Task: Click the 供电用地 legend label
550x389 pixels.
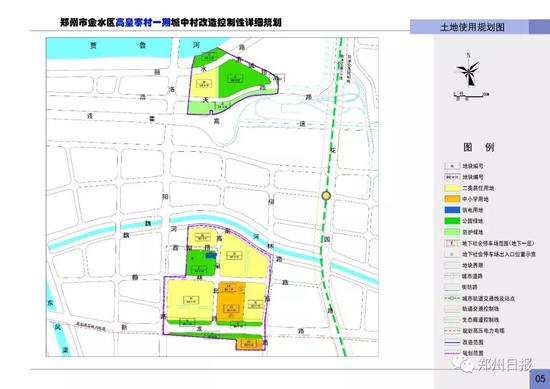Action: (472, 210)
